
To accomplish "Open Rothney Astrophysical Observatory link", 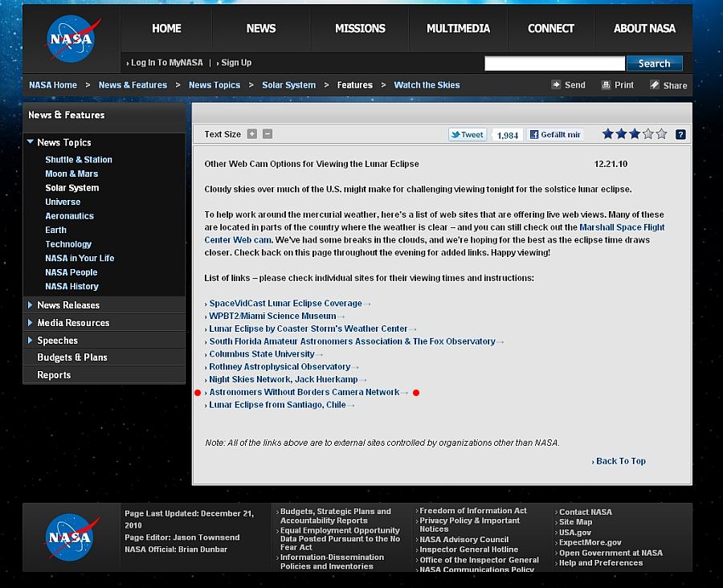I will pos(280,366).
